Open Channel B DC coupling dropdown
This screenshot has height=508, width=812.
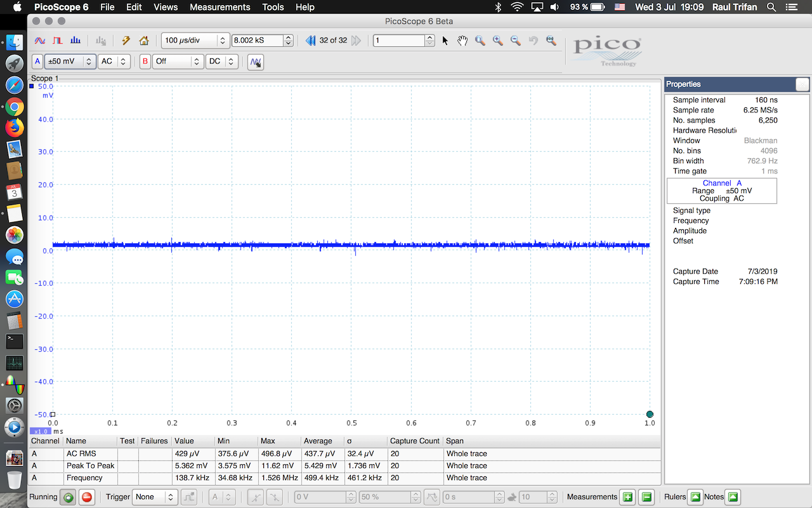coord(222,62)
